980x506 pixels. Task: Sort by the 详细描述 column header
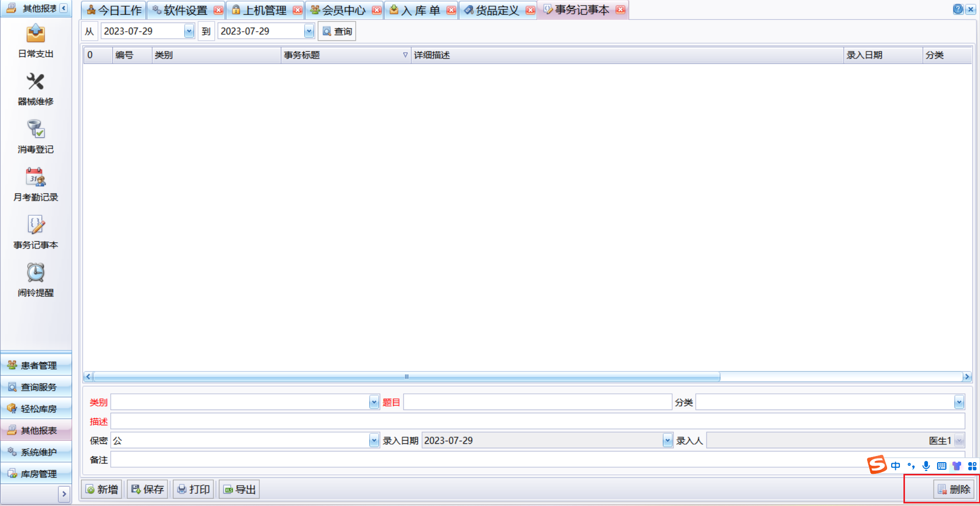click(627, 55)
